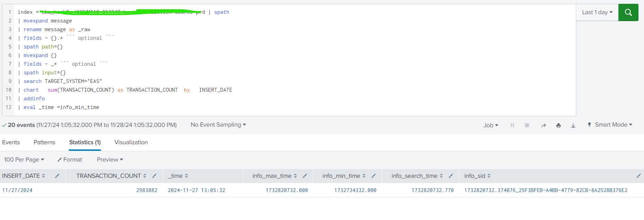Place cursor on eval _time line
The height and width of the screenshot is (220, 644).
coord(58,107)
